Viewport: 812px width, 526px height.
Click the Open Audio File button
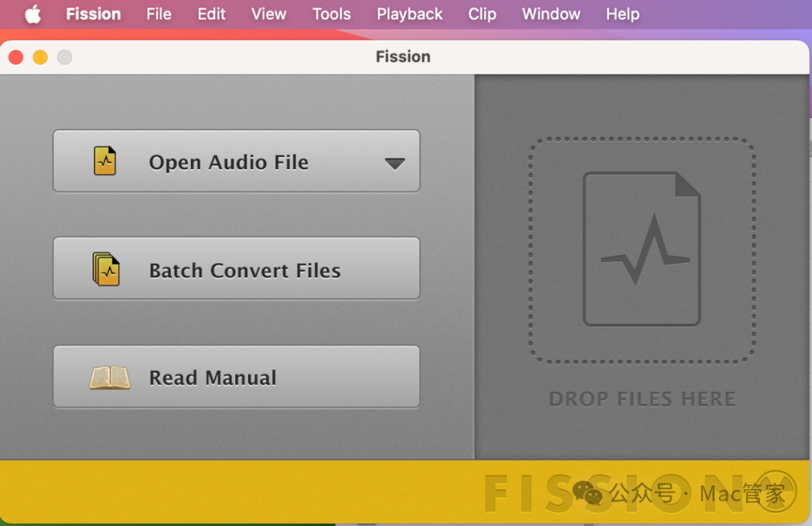click(236, 161)
